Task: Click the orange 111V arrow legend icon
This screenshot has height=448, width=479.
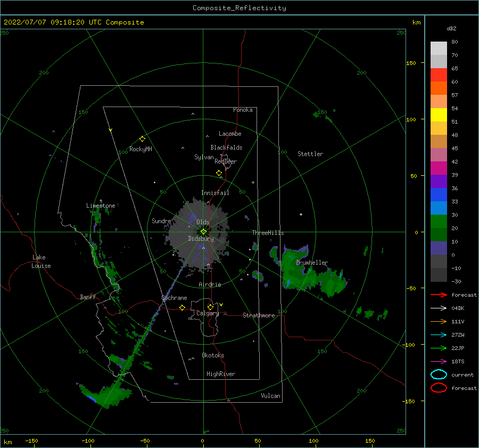Action: [439, 321]
